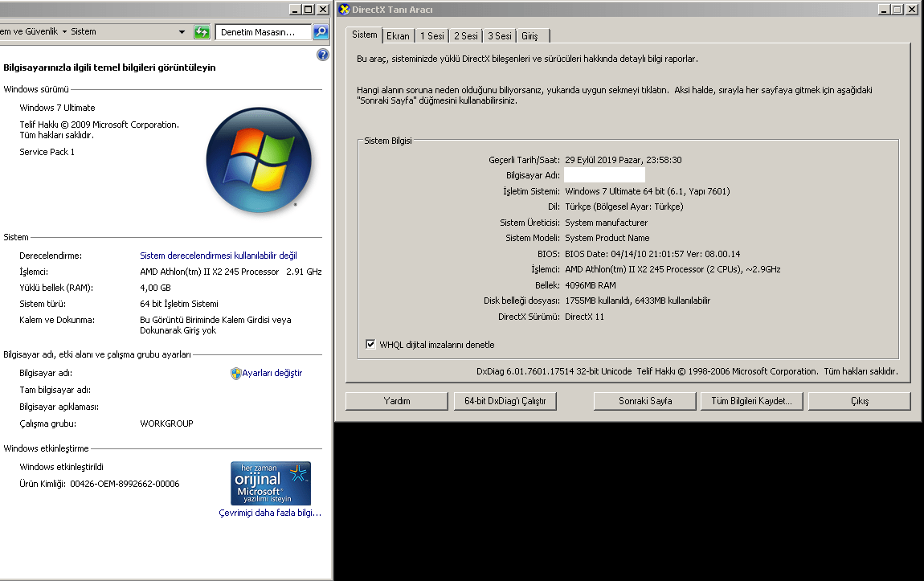The width and height of the screenshot is (924, 581).
Task: Click '64 bit İşletim Sistemi' value
Action: point(179,304)
